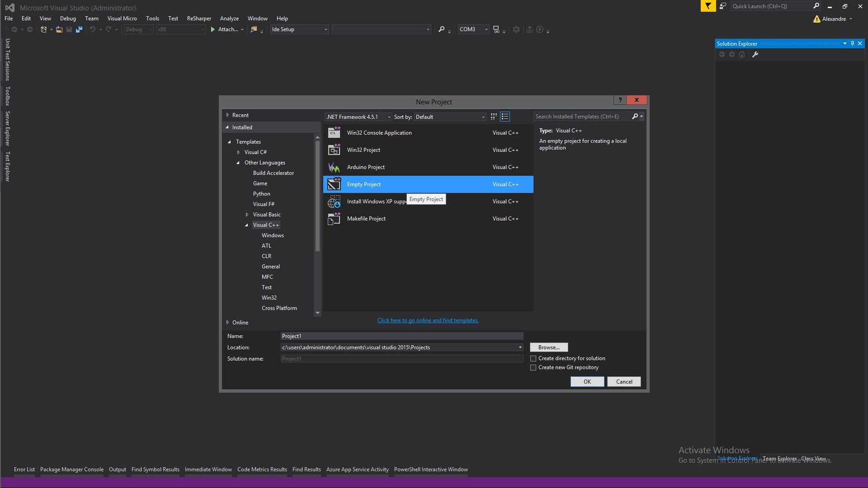
Task: Open the Visual Micro menu
Action: pyautogui.click(x=122, y=18)
